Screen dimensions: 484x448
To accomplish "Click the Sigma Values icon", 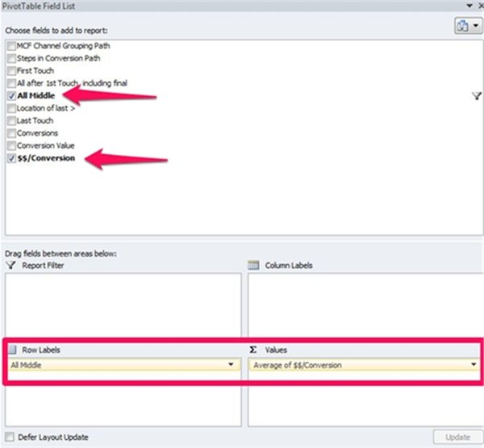I will coord(253,350).
